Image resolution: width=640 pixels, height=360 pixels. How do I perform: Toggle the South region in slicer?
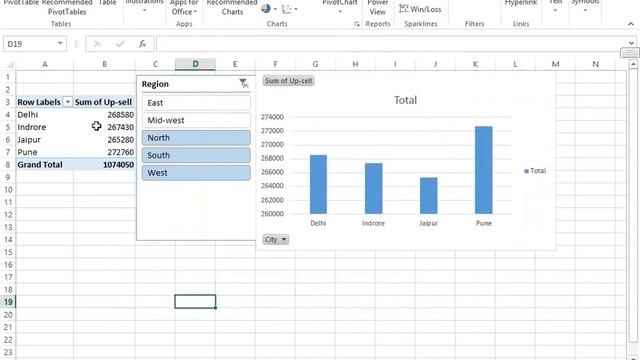pyautogui.click(x=196, y=156)
